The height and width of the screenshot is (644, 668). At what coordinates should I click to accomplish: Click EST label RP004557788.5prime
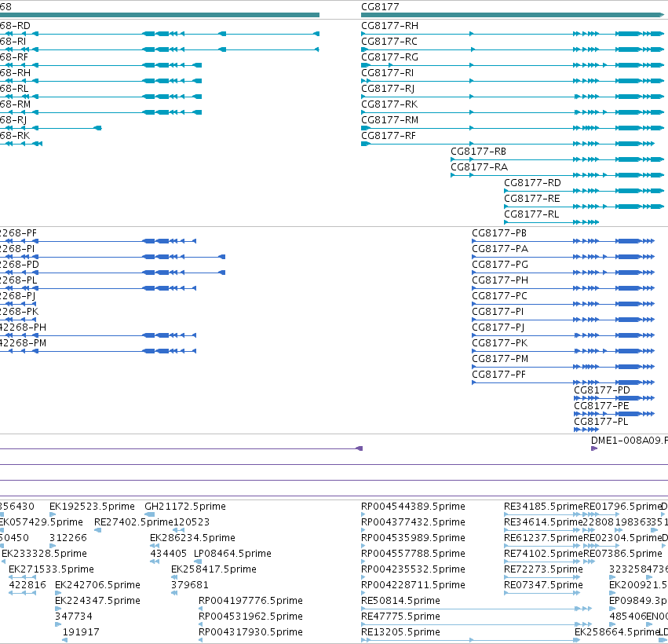[413, 554]
